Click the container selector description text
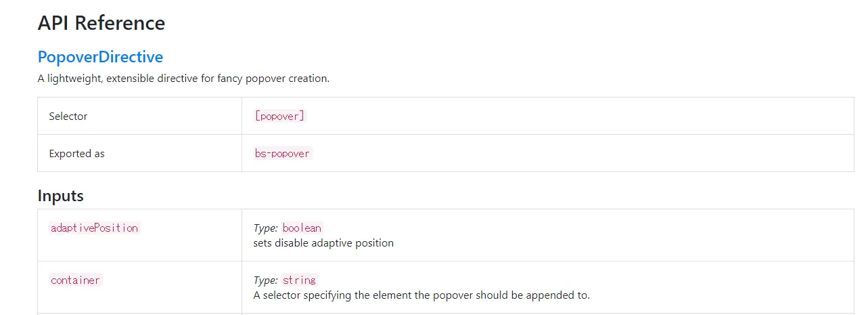Viewport: 868px width, 315px height. point(421,295)
